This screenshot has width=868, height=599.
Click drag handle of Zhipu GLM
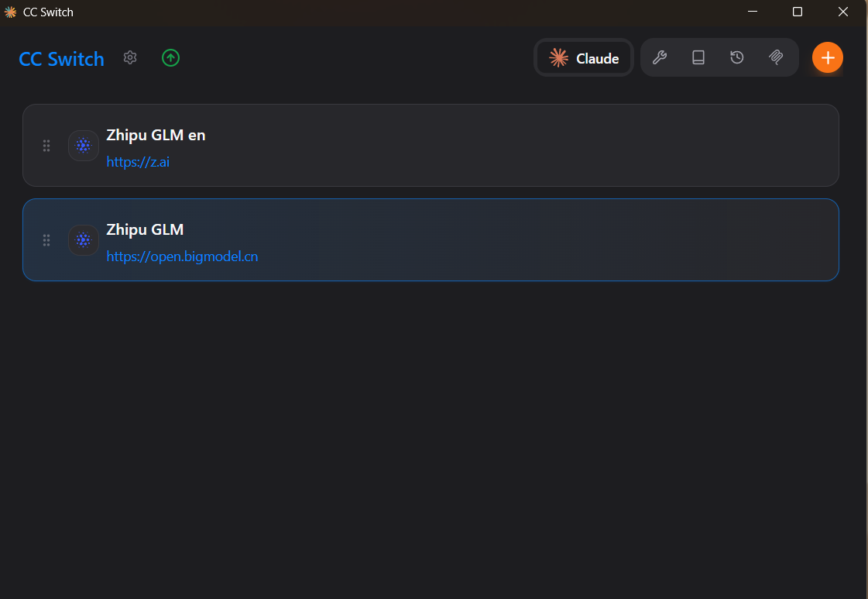[x=46, y=240]
